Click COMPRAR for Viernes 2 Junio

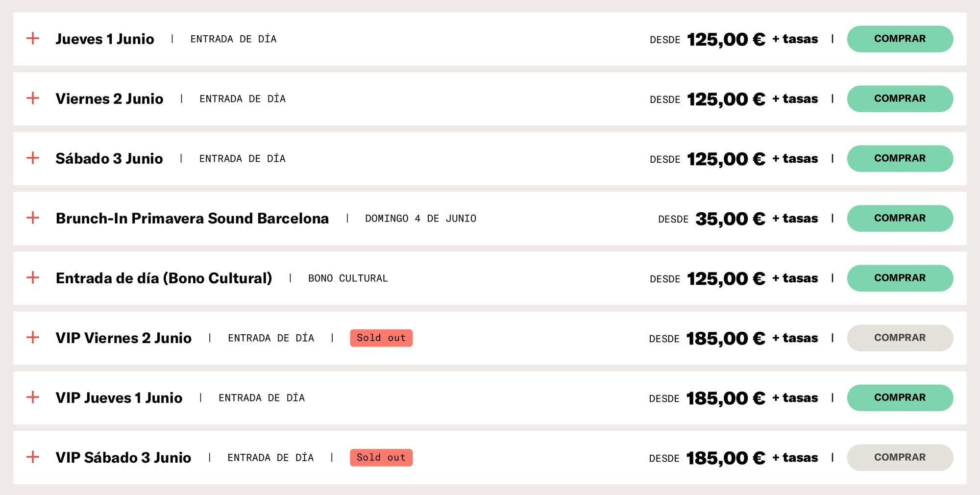click(900, 99)
